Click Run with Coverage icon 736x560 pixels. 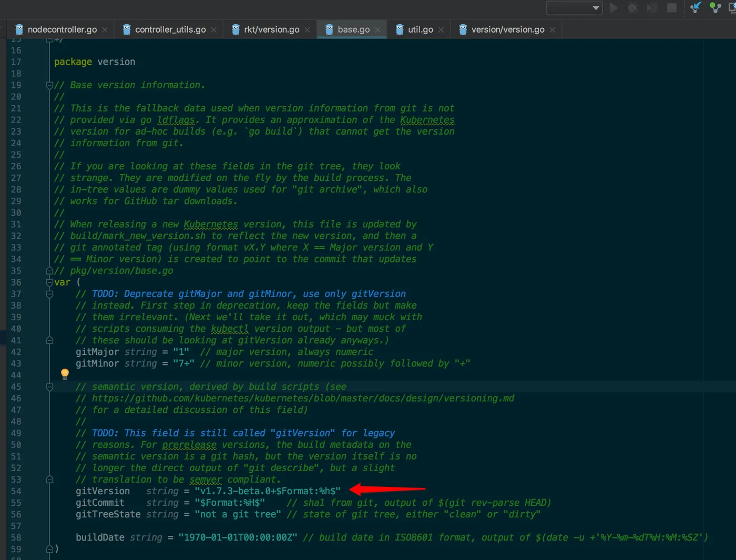coord(652,8)
